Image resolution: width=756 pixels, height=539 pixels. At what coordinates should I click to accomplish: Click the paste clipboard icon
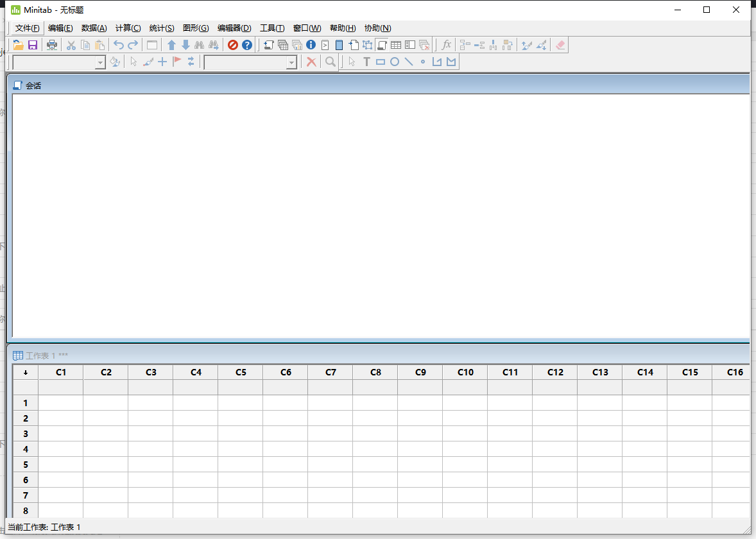pyautogui.click(x=100, y=45)
